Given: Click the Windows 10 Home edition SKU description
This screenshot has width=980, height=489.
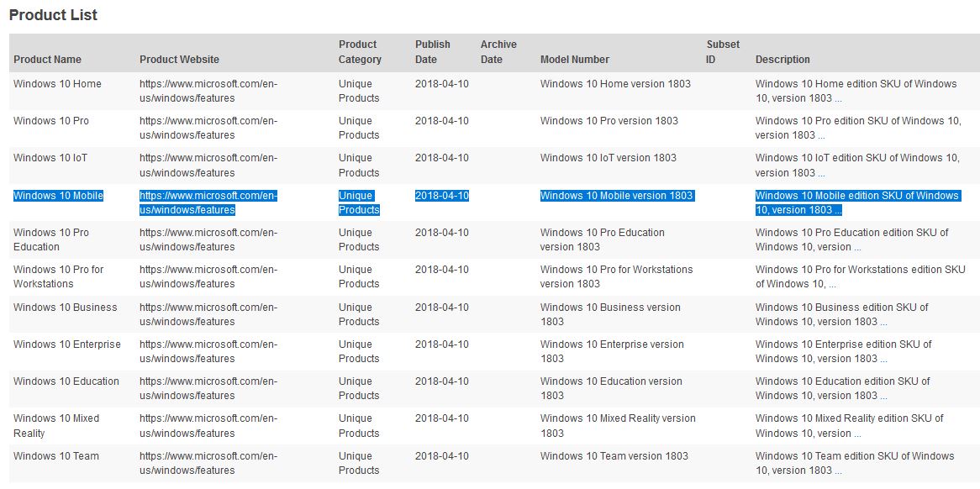Looking at the screenshot, I should (x=856, y=92).
